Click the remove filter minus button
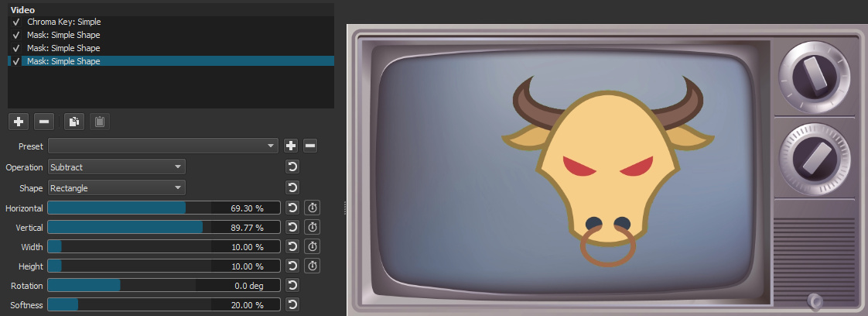 click(x=44, y=122)
